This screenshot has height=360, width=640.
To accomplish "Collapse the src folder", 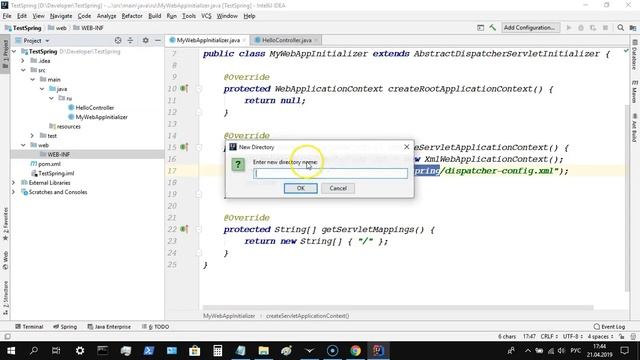I will [23, 70].
